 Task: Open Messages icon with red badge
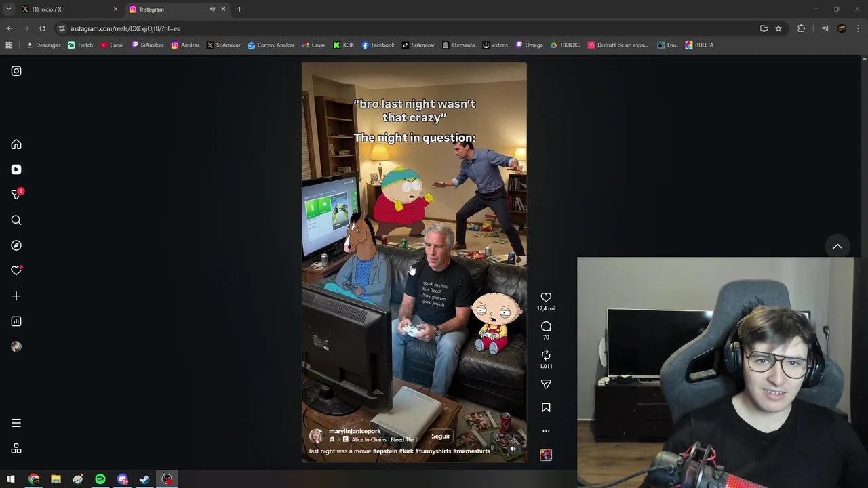pyautogui.click(x=16, y=195)
